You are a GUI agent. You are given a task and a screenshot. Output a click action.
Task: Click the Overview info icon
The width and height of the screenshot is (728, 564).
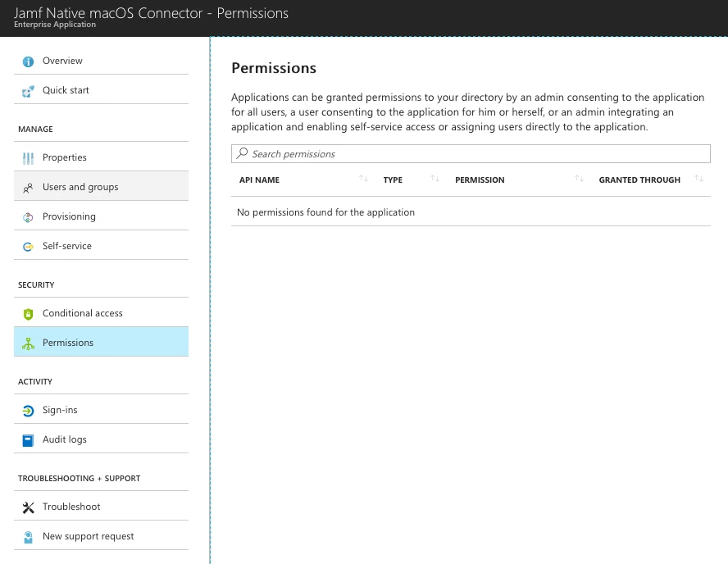[x=28, y=61]
